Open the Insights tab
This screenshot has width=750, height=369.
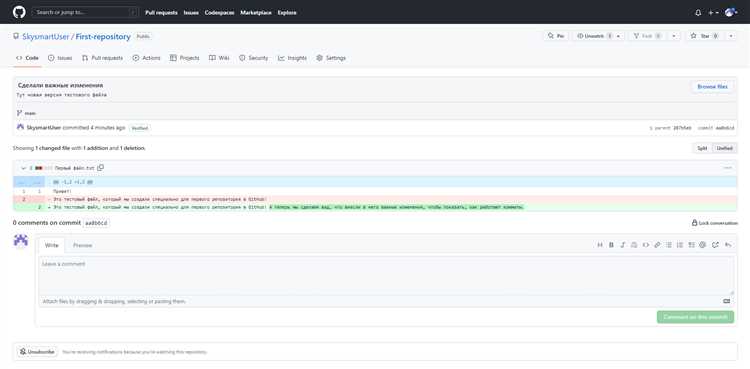tap(292, 58)
